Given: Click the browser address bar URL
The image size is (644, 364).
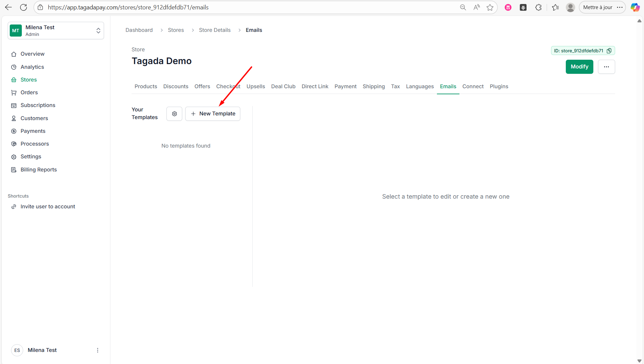Looking at the screenshot, I should [x=128, y=7].
